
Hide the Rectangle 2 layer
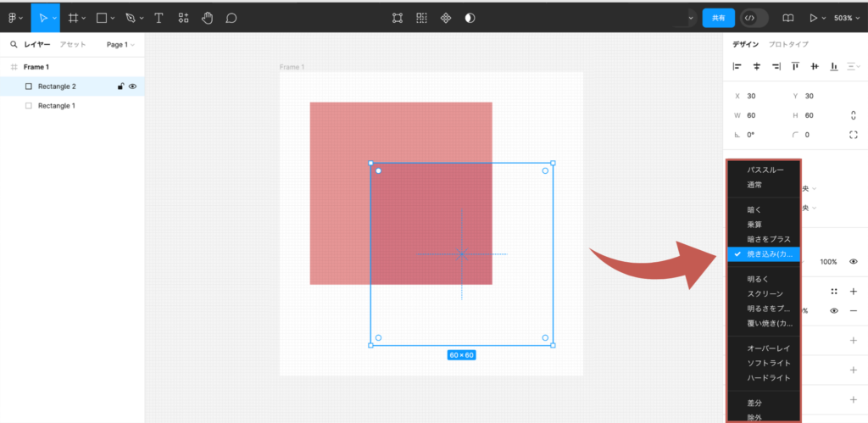pos(133,86)
